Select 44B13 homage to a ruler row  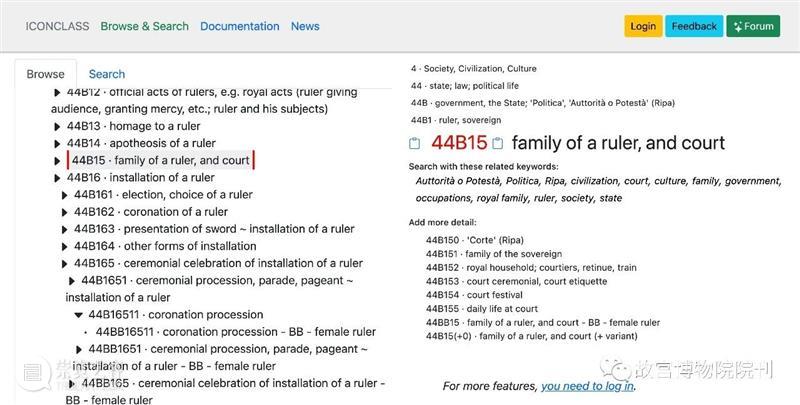tap(134, 126)
